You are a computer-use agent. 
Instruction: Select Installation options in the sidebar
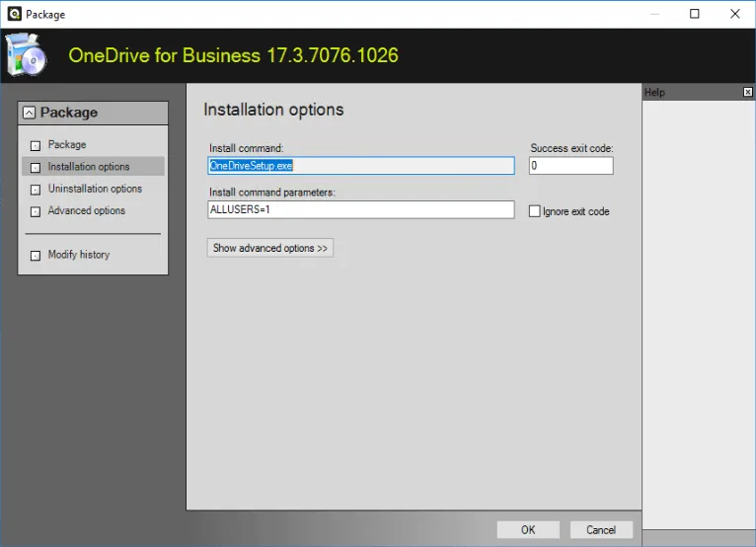point(93,167)
